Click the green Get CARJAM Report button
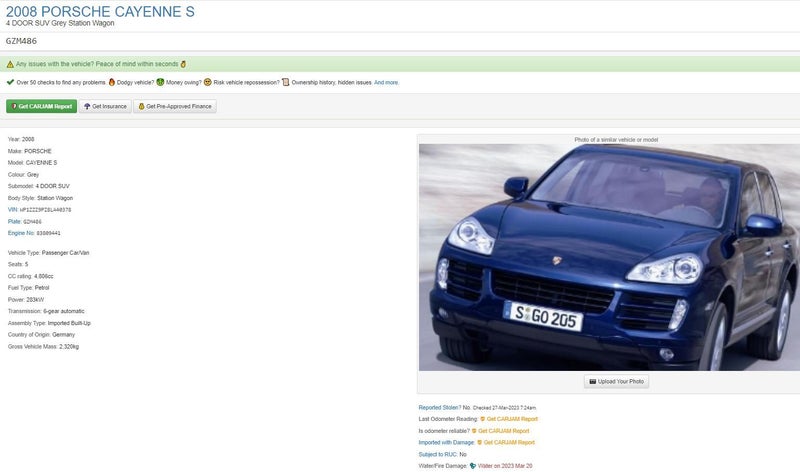 41,106
